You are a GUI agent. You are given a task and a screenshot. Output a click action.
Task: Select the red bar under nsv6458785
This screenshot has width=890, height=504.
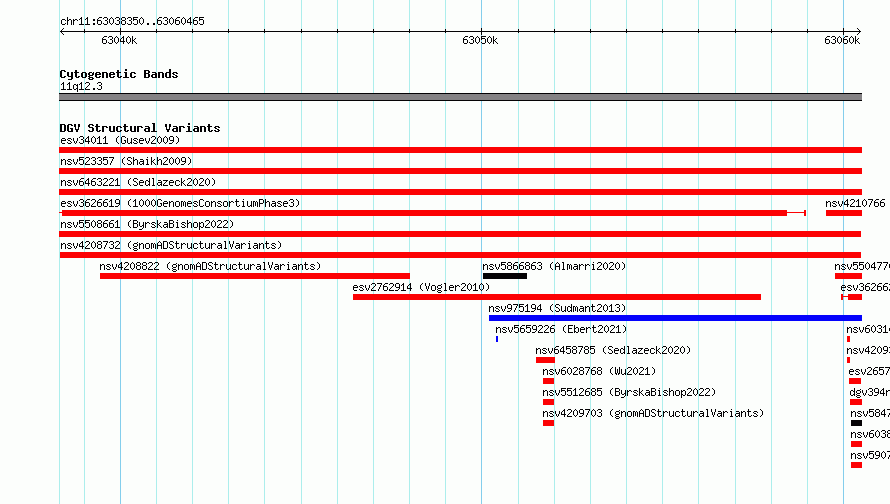tap(545, 360)
